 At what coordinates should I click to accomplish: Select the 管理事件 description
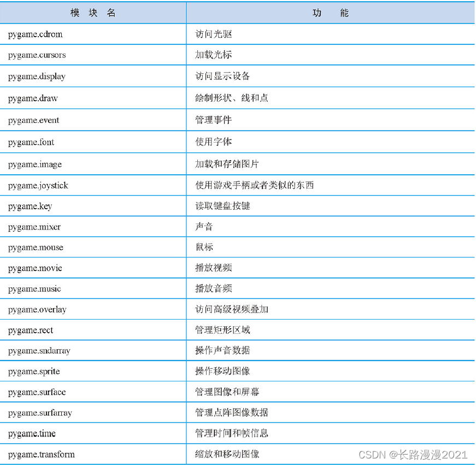click(214, 120)
